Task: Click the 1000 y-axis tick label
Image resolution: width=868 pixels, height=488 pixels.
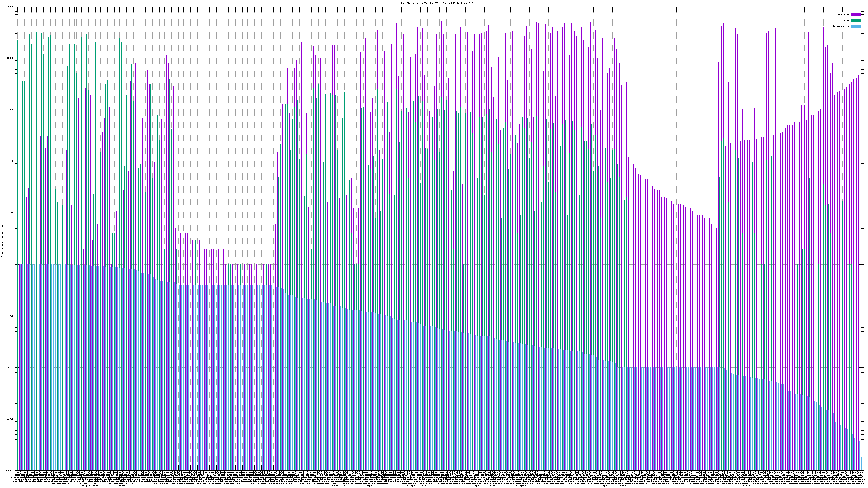Action: click(11, 110)
